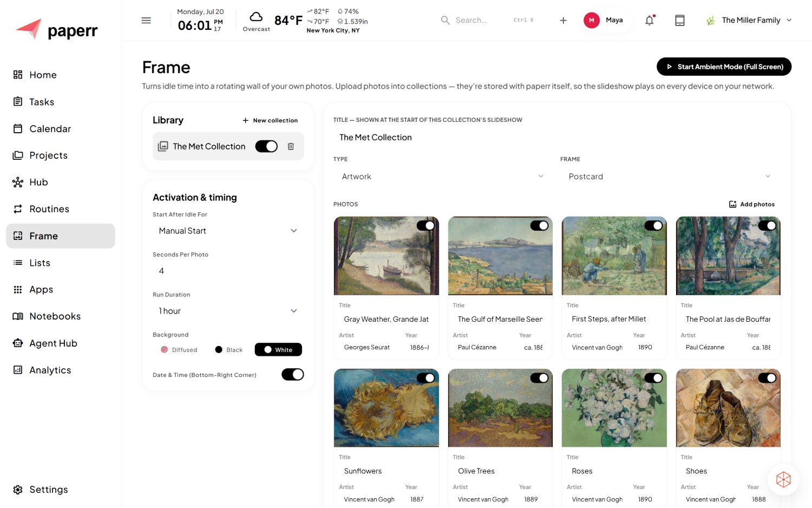Toggle Olive Trees photo switch
The width and height of the screenshot is (812, 508).
pos(539,377)
